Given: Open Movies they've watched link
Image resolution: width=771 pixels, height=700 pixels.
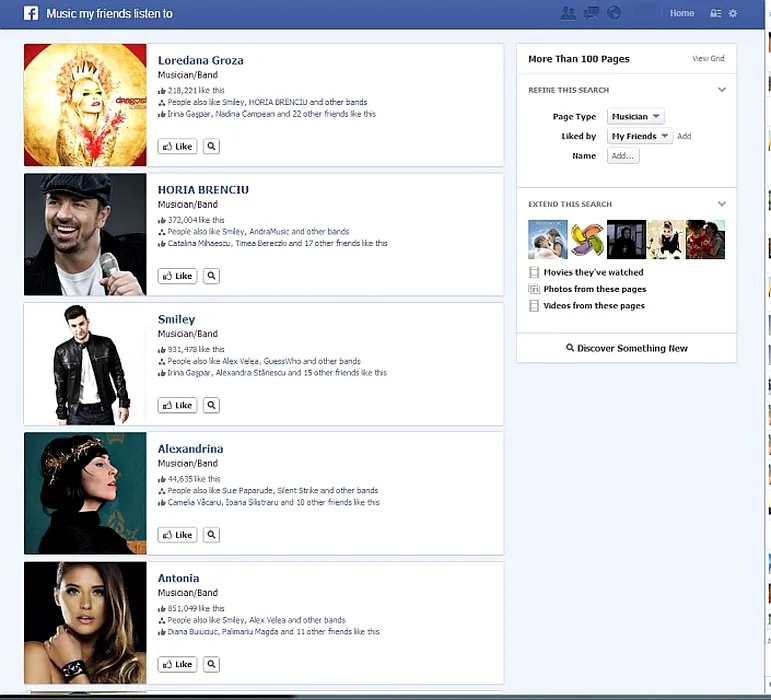Looking at the screenshot, I should tap(593, 272).
